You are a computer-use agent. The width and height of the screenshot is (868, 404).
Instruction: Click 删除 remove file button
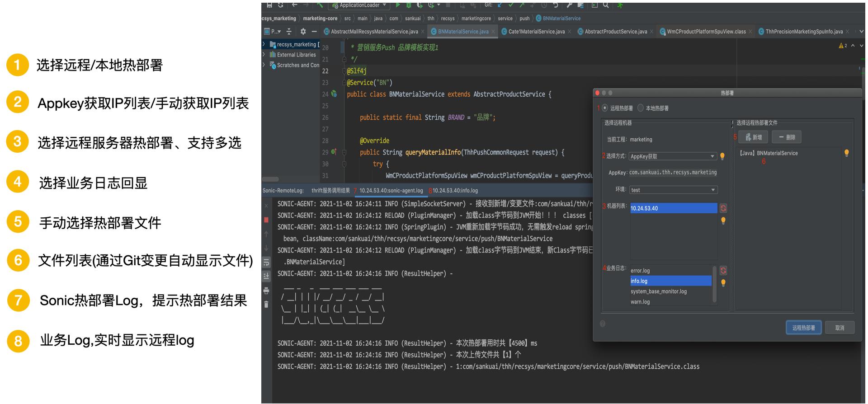point(787,137)
